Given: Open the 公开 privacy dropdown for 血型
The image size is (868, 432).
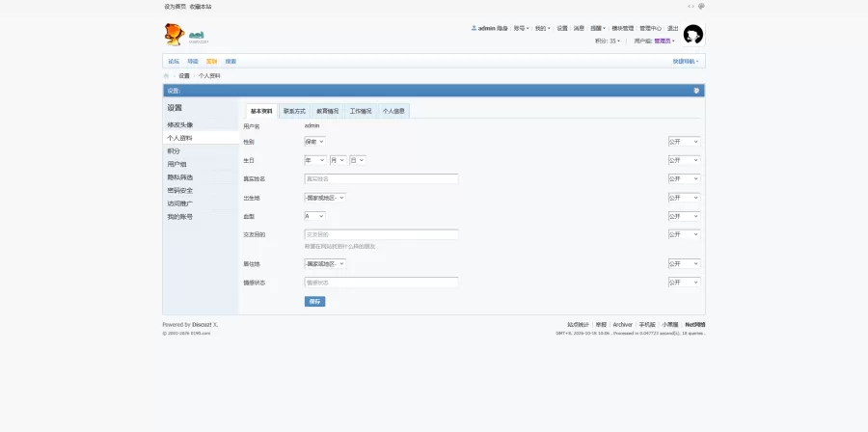Looking at the screenshot, I should pos(684,216).
